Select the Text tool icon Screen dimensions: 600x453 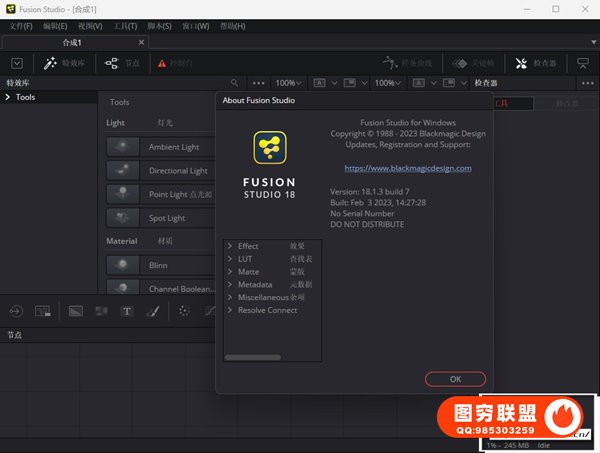(x=127, y=311)
